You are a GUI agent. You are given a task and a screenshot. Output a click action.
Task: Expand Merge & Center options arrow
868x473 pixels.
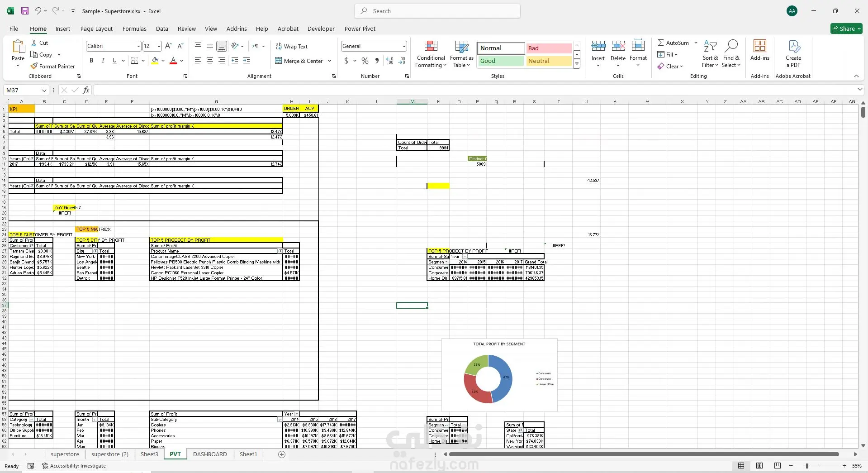329,61
